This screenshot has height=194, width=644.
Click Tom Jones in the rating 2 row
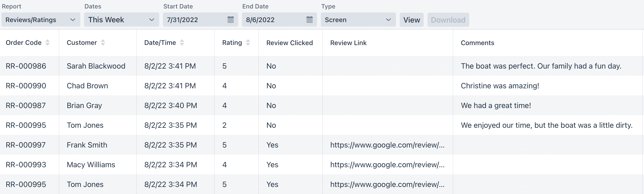tap(85, 125)
